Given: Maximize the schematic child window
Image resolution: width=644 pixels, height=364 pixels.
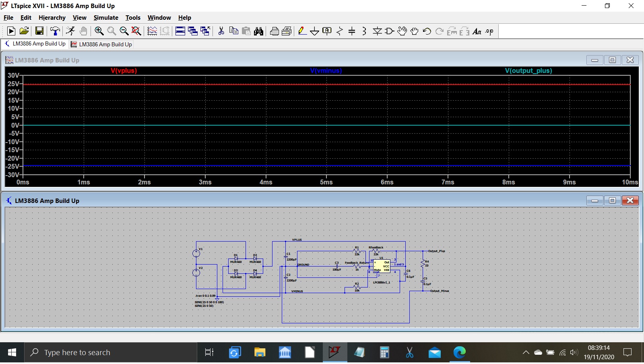Looking at the screenshot, I should (612, 201).
